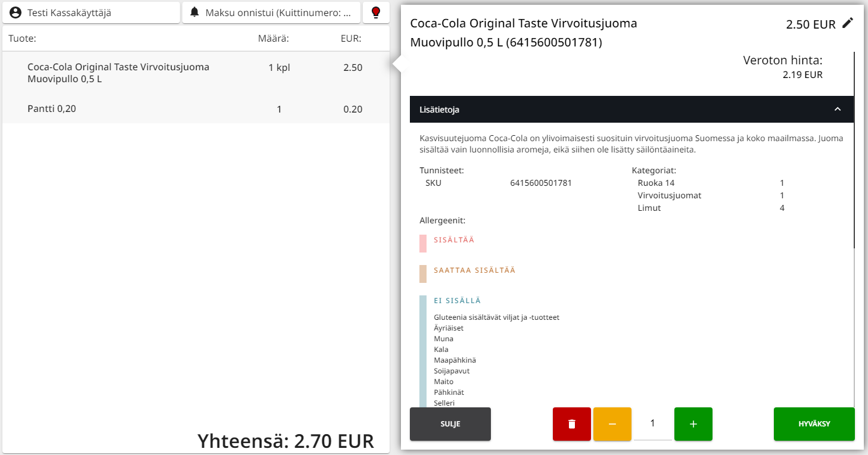Increase quantity with the plus button

[x=693, y=424]
